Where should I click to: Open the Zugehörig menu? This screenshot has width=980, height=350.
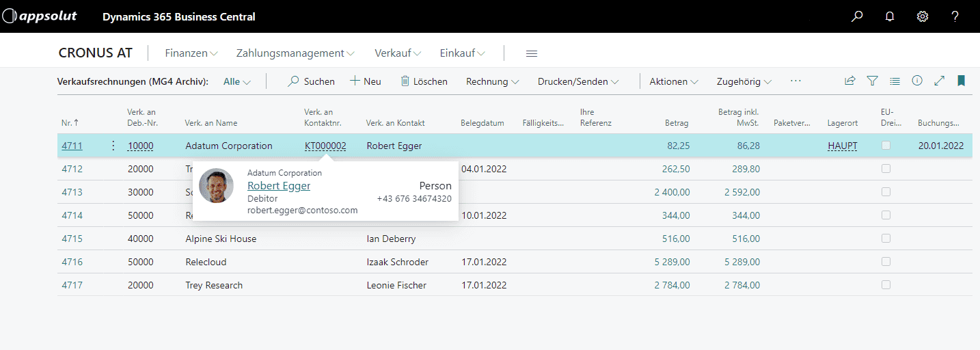pos(744,81)
